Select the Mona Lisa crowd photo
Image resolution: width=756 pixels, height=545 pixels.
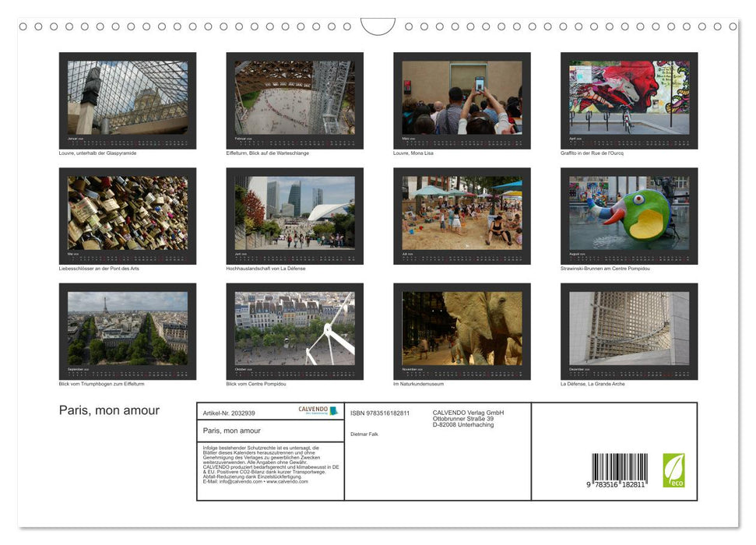tap(462, 97)
